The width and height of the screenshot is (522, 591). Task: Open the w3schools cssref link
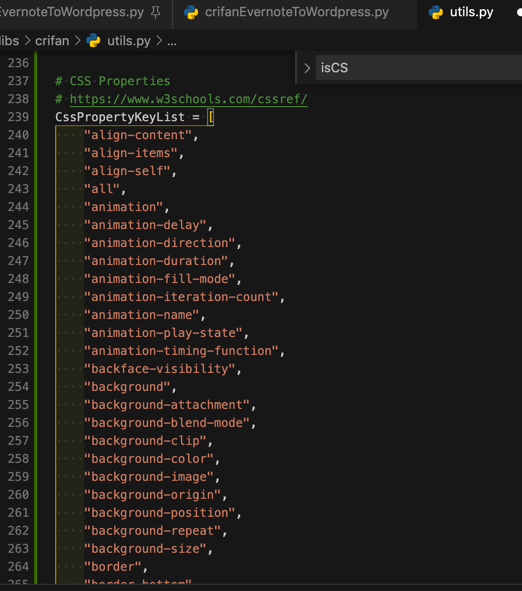point(188,99)
